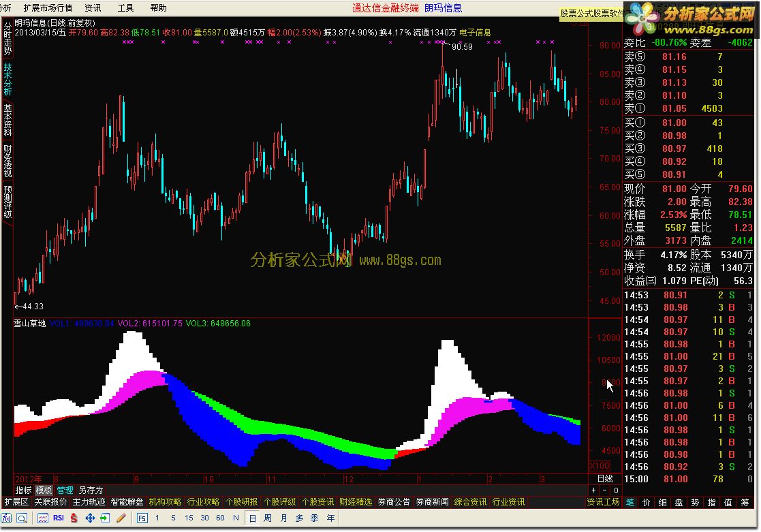Open the 个股评级 tab

coord(279,502)
